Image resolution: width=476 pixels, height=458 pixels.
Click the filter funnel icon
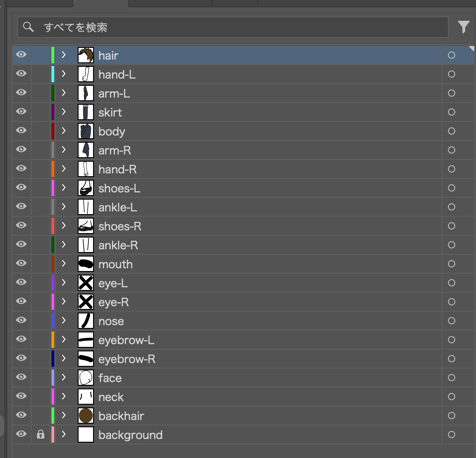pyautogui.click(x=463, y=27)
